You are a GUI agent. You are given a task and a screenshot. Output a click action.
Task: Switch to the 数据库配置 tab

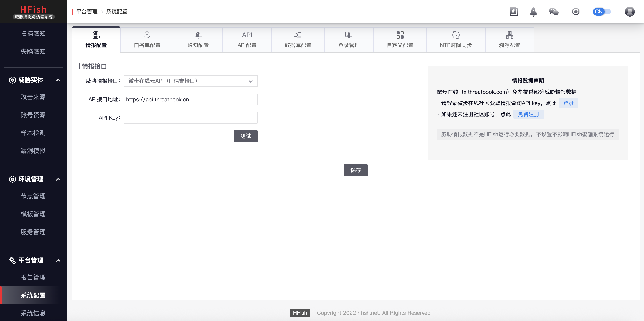pos(298,40)
